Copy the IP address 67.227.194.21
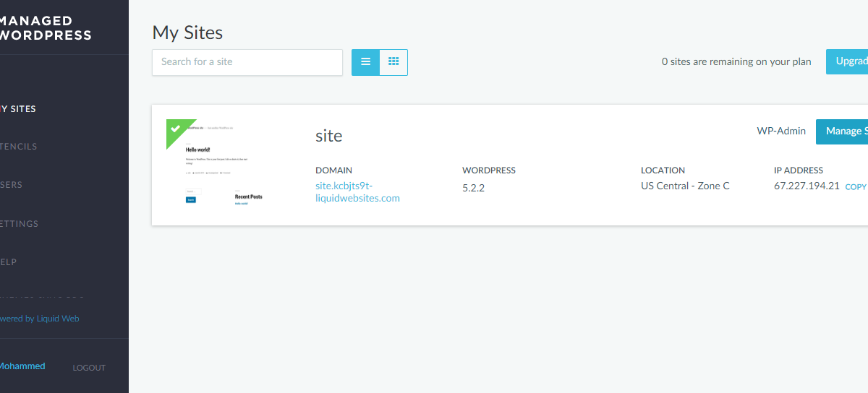 (x=856, y=186)
